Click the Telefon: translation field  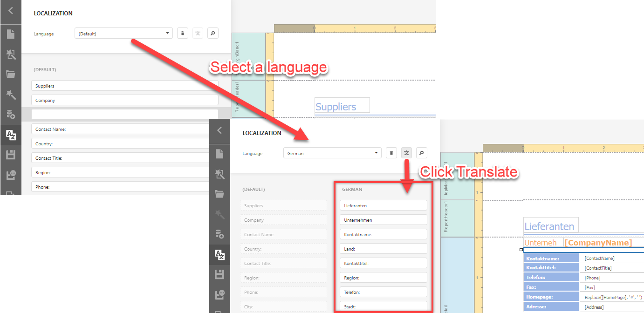click(384, 292)
